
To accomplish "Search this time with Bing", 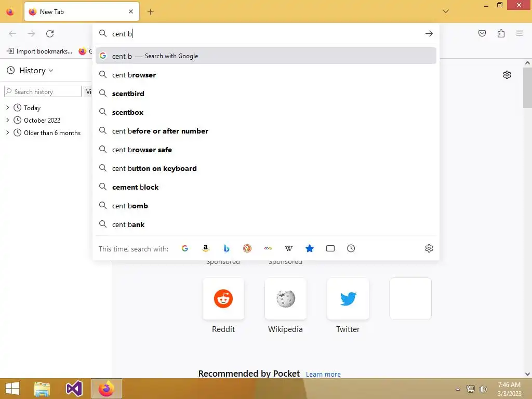I will coord(227,248).
